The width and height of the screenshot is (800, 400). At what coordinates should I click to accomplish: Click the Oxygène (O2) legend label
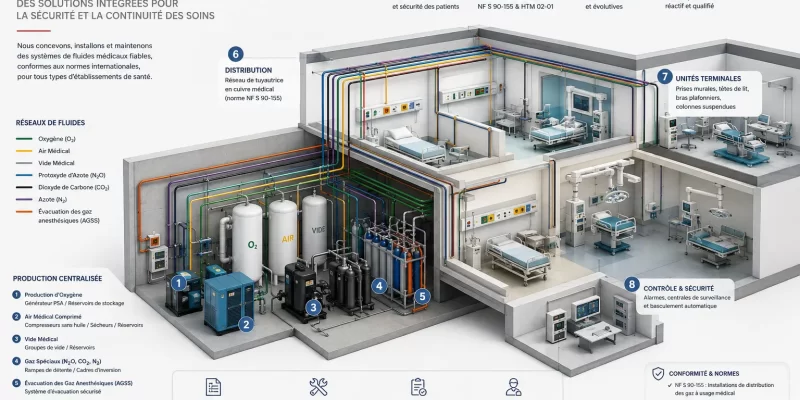click(x=57, y=139)
